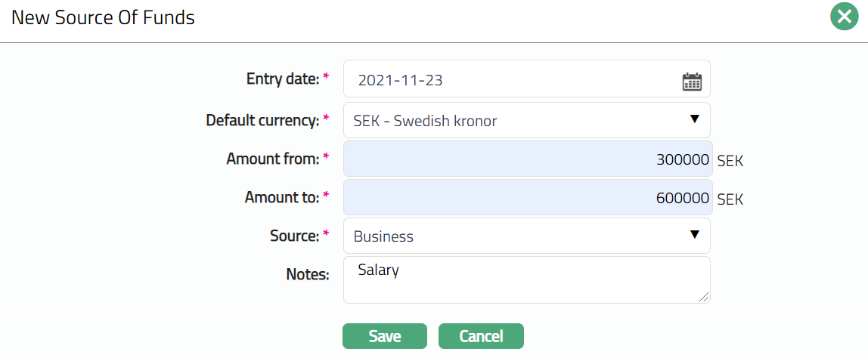Click the New Source Of Funds title
This screenshot has height=355, width=868.
pyautogui.click(x=103, y=17)
